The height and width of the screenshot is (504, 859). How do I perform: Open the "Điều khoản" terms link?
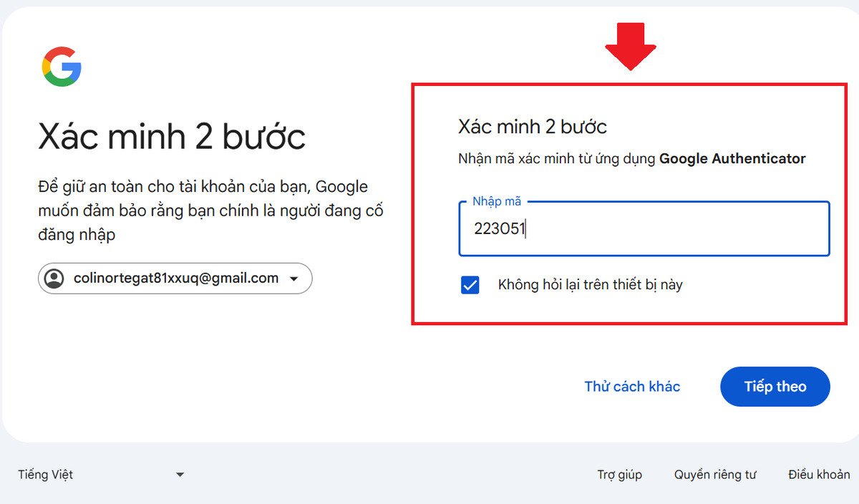click(819, 475)
